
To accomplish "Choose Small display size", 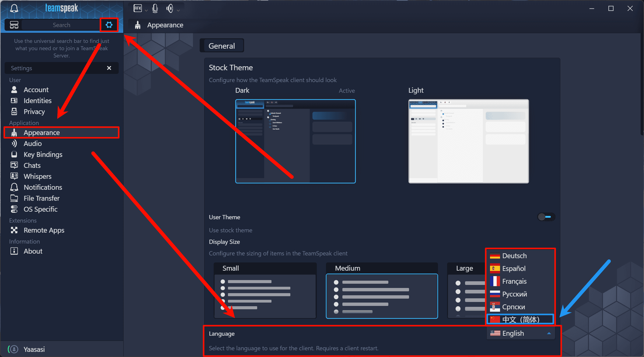I will click(x=265, y=291).
